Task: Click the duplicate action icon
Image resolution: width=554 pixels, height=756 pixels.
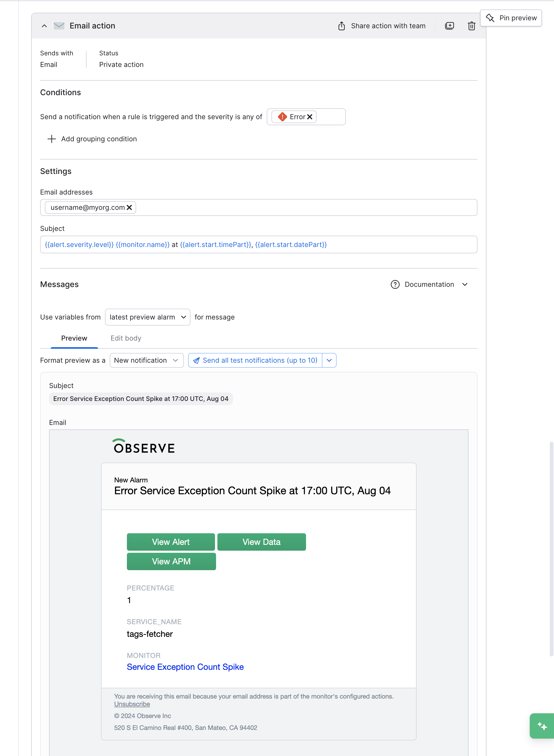Action: [449, 26]
